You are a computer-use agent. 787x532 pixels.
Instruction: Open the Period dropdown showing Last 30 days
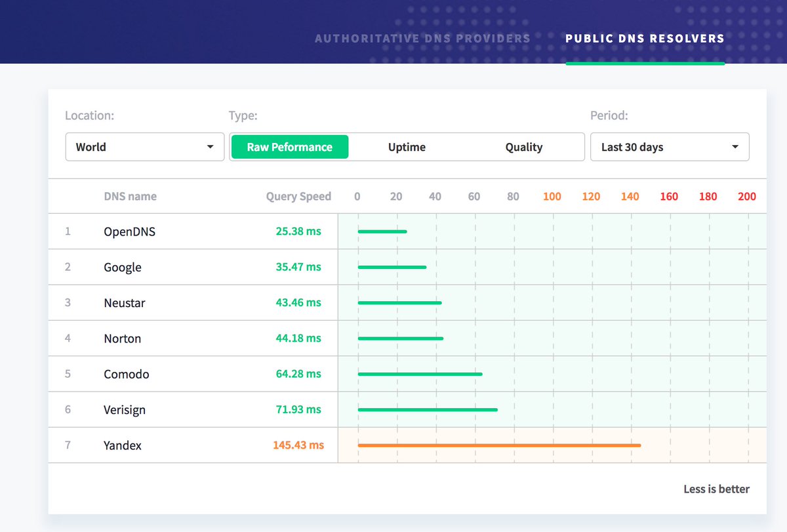point(670,147)
